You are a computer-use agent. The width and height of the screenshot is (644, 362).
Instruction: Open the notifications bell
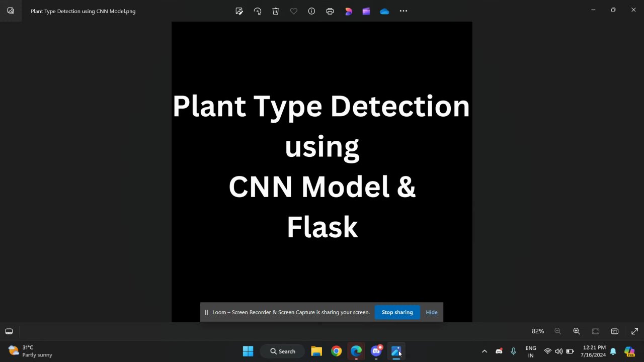point(613,351)
